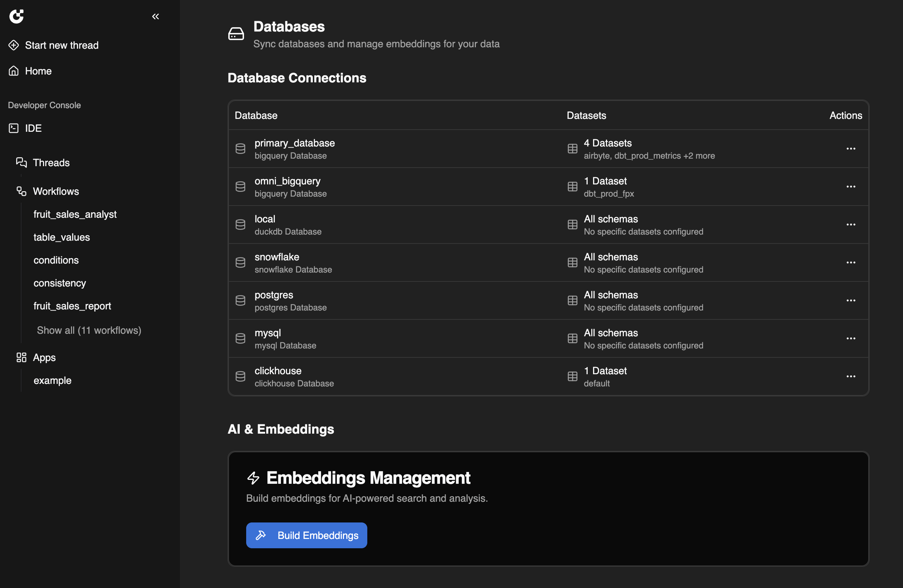
Task: Select the consistency workflow
Action: [59, 283]
